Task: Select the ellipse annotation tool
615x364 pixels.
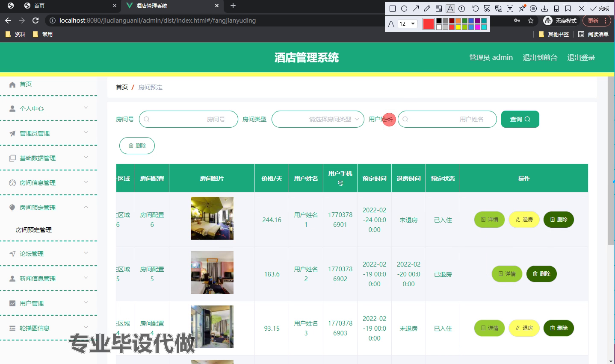Action: tap(404, 9)
